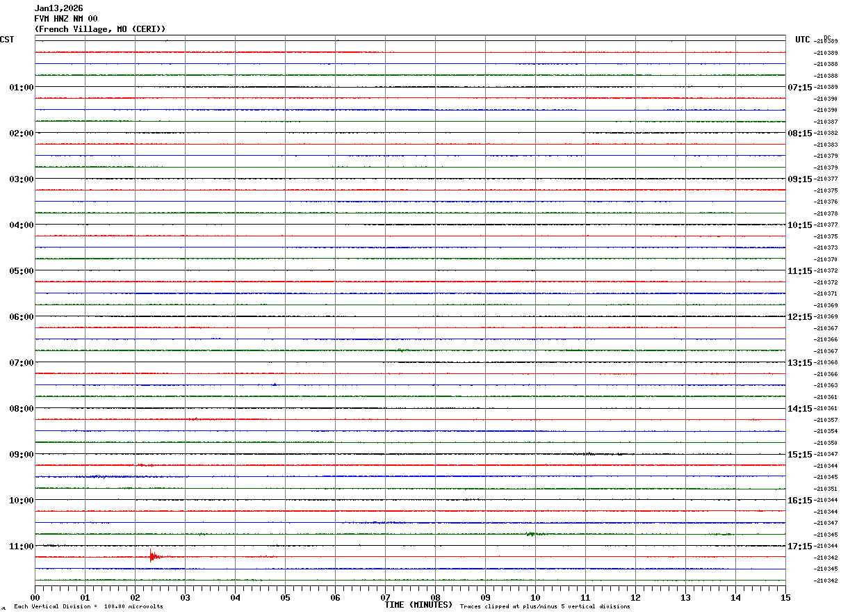Viewport: 841px width, 616px height.
Task: Click minute 06 on the time axis
Action: (x=335, y=597)
